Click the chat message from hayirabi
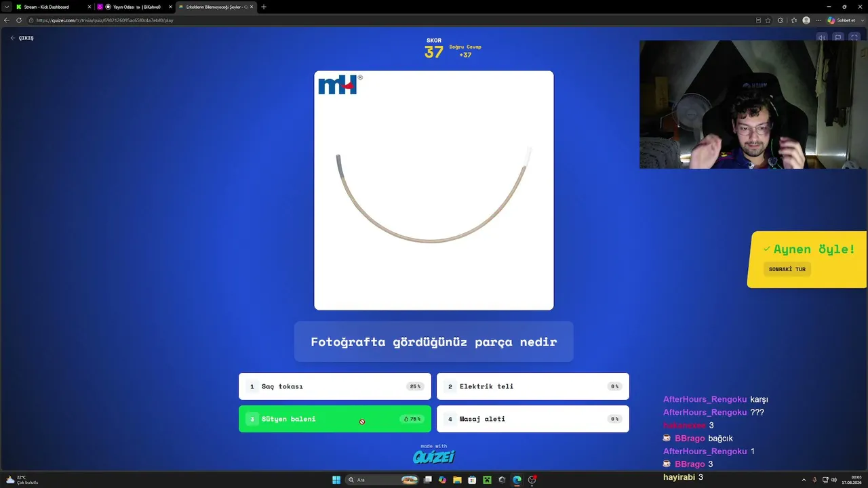Screen dimensions: 868x488 click(x=683, y=477)
